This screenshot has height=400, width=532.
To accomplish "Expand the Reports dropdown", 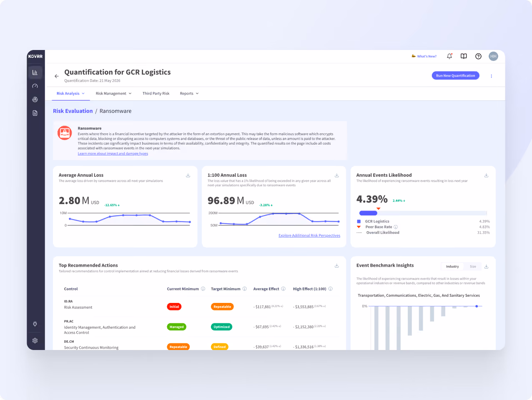I will [x=189, y=93].
